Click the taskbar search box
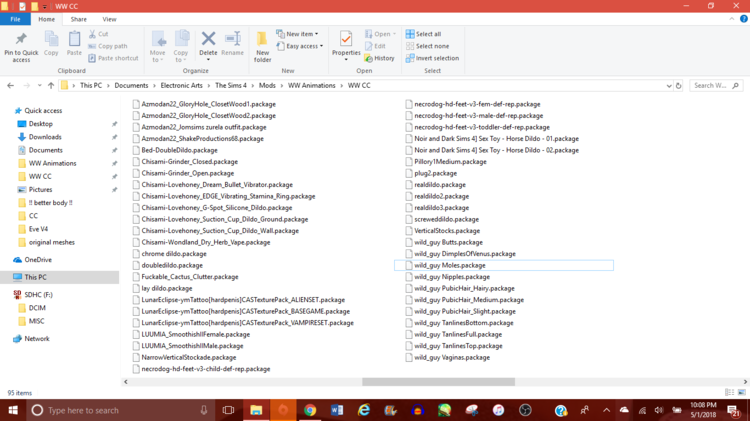 tap(121, 410)
